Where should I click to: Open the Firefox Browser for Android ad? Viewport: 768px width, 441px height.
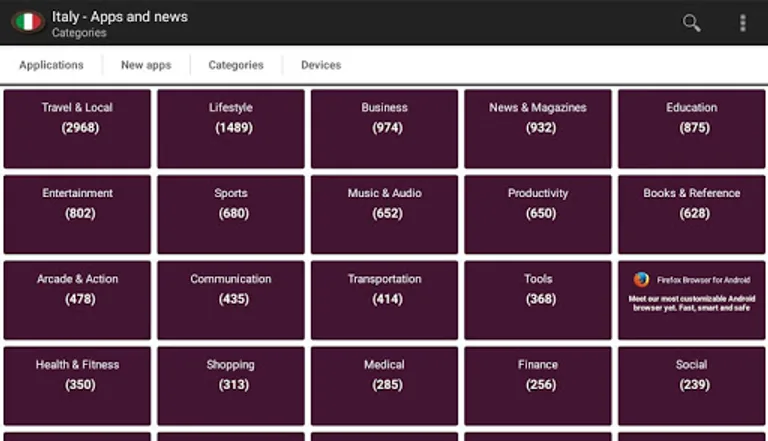(x=691, y=302)
